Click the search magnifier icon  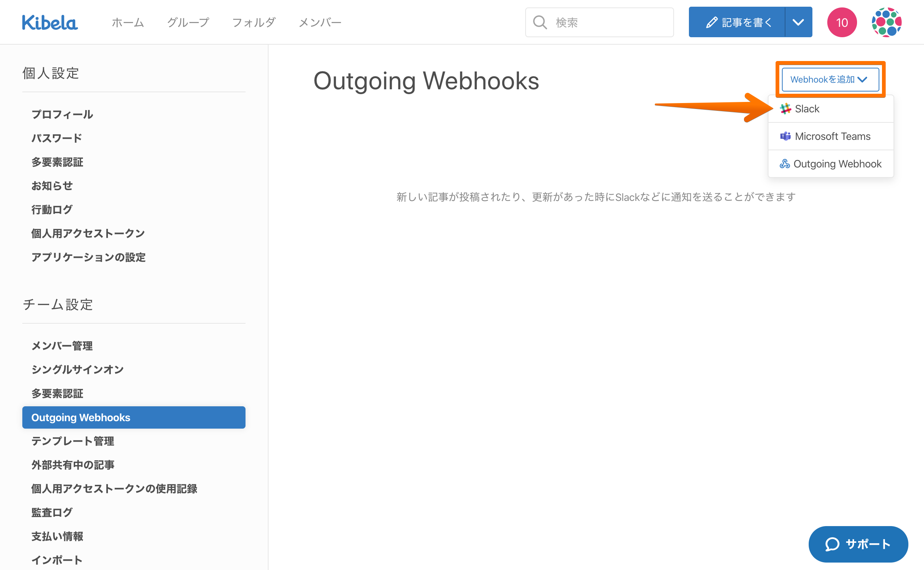pos(540,22)
